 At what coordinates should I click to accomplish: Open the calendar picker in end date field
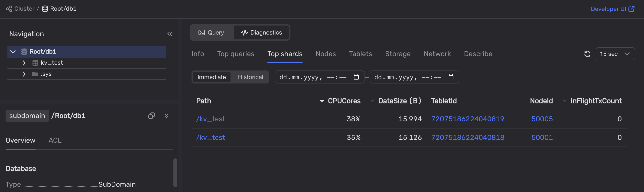451,77
